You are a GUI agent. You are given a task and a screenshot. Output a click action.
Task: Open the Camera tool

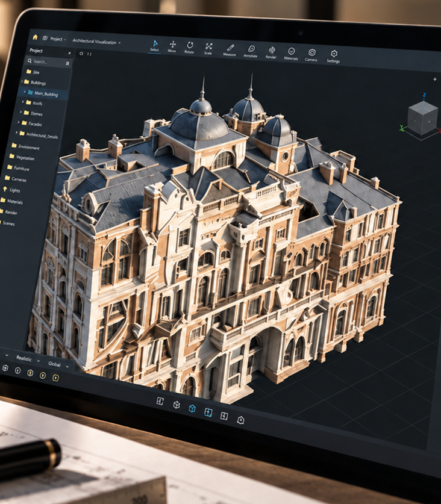(311, 55)
